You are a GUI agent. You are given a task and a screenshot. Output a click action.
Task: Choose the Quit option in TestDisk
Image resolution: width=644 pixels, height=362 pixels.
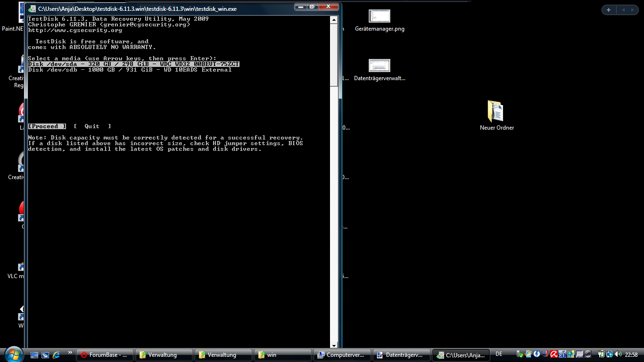click(x=92, y=126)
